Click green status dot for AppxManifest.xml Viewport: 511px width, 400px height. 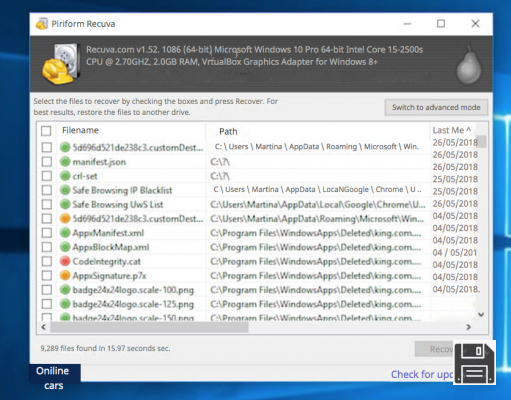[x=65, y=233]
